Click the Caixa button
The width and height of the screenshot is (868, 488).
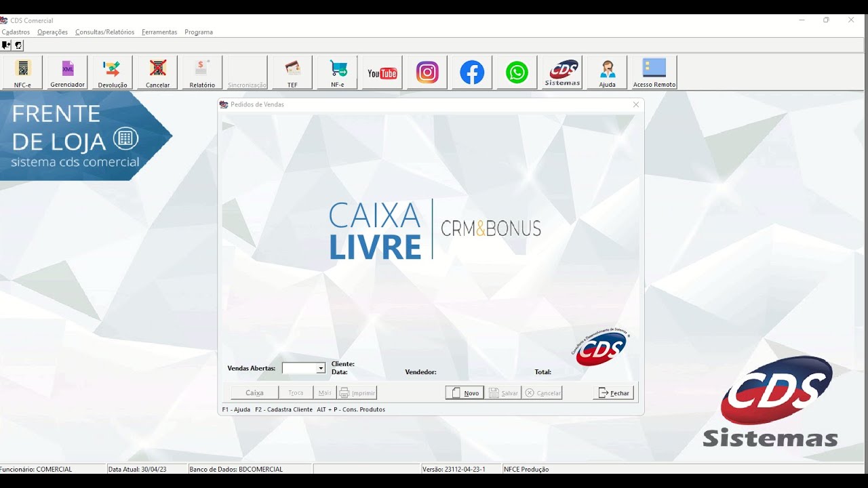pos(254,393)
